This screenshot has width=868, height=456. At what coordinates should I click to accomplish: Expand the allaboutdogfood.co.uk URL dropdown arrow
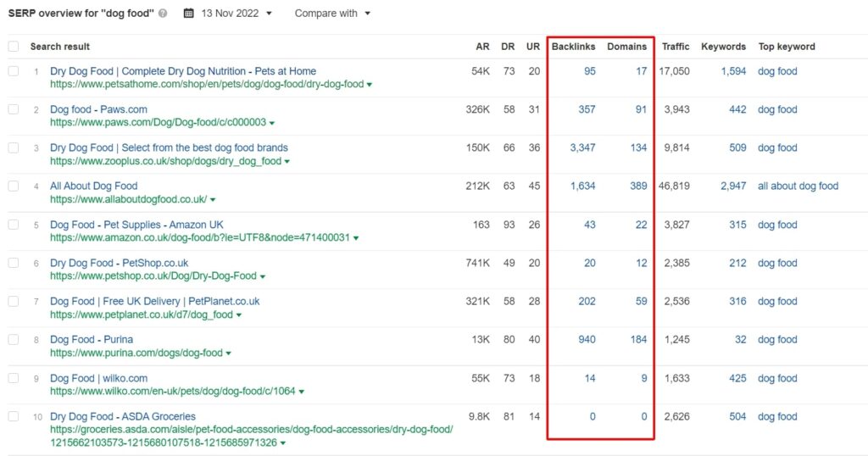(213, 200)
